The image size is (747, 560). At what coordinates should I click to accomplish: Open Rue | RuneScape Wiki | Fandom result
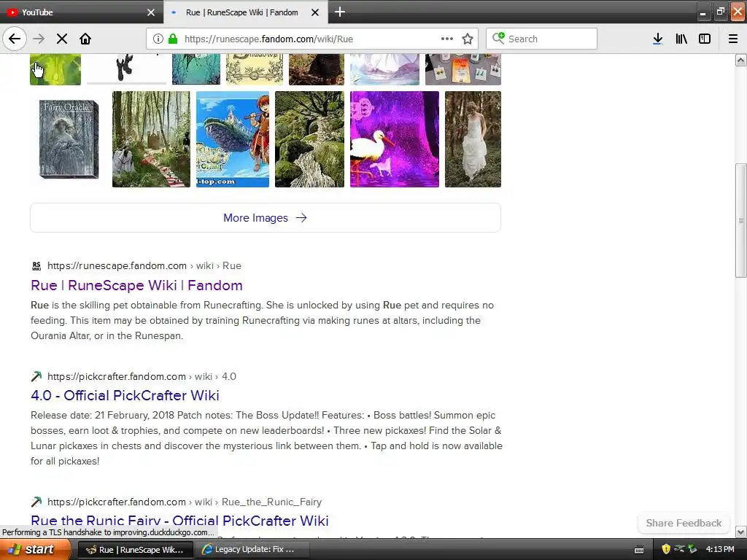[136, 285]
